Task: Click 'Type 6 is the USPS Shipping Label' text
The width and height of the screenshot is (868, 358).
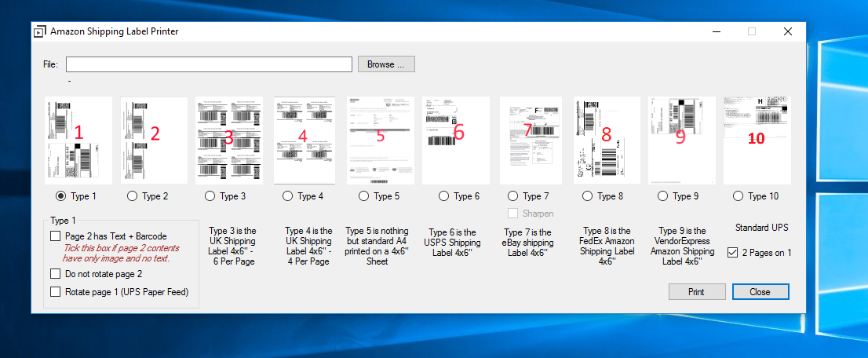Action: pyautogui.click(x=452, y=242)
